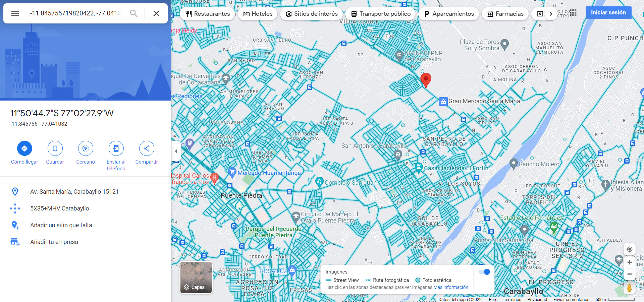Select the Hoteles category chip

pyautogui.click(x=258, y=14)
